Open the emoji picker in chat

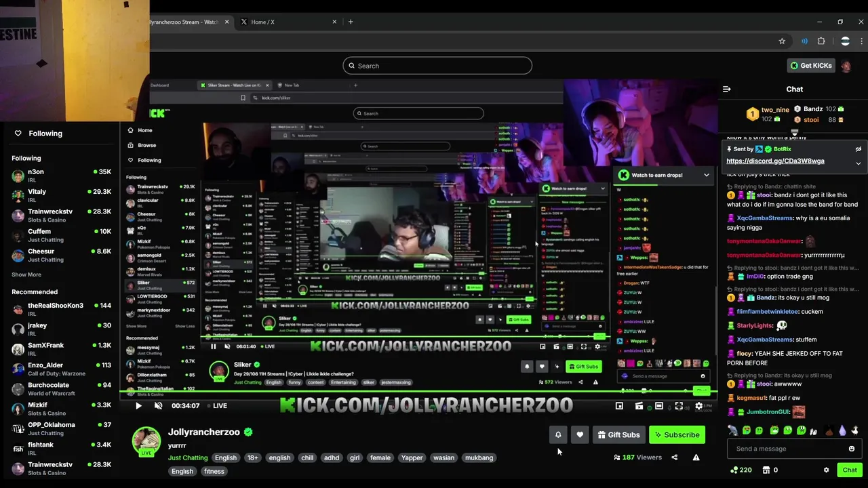[x=852, y=449]
